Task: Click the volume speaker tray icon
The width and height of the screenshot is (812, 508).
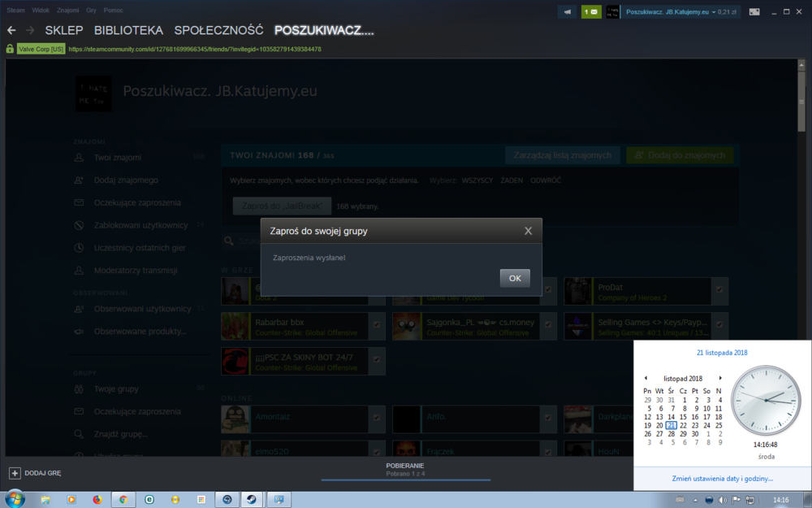Action: 723,500
